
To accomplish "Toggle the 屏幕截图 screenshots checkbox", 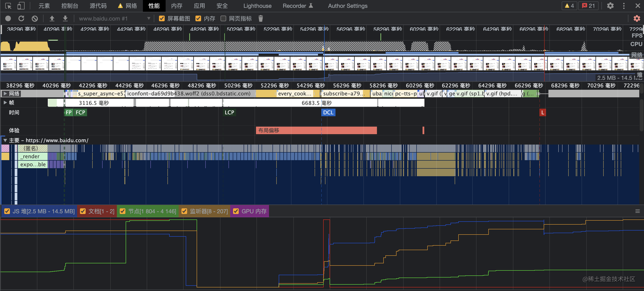I will coord(162,19).
